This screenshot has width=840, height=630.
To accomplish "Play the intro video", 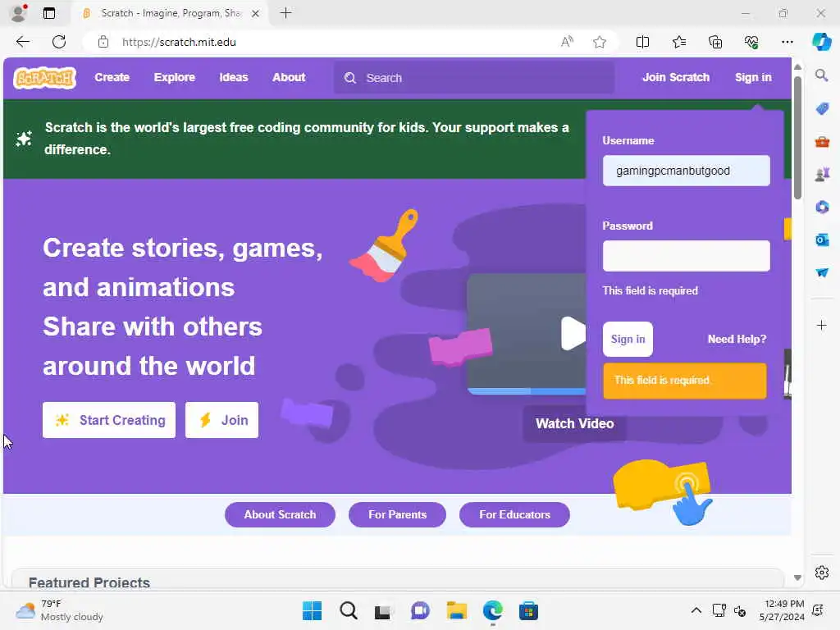I will pyautogui.click(x=572, y=334).
